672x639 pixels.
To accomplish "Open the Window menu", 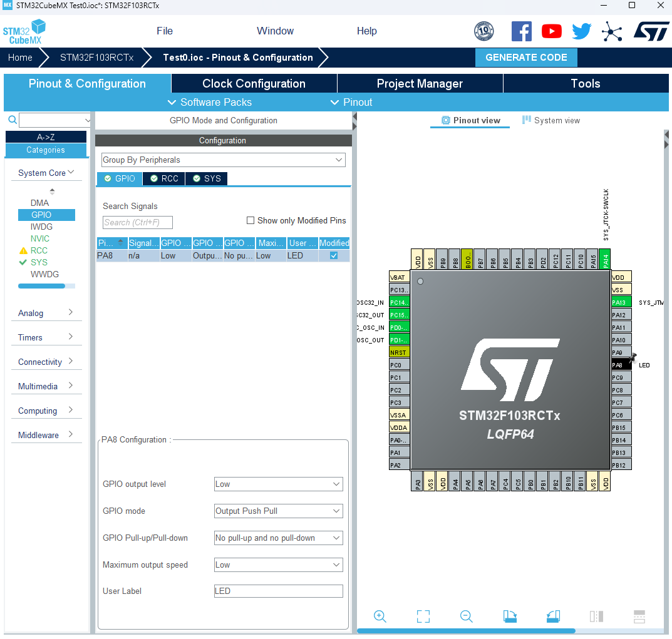I will pos(275,31).
